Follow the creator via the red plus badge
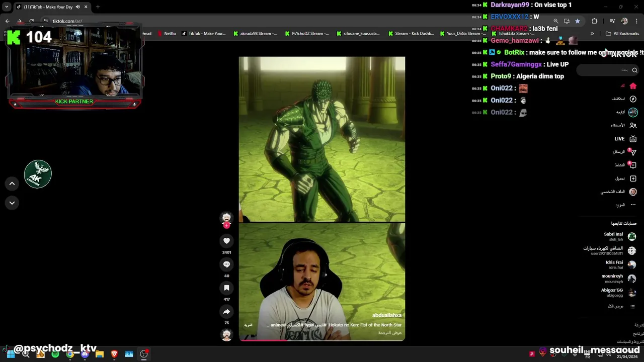Image resolution: width=644 pixels, height=362 pixels. click(226, 225)
